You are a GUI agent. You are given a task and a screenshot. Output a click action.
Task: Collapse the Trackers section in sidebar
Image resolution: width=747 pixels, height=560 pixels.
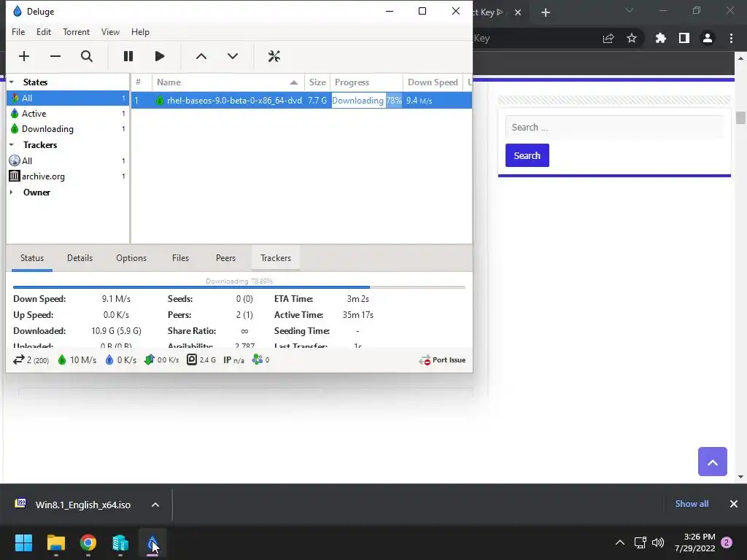coord(12,145)
